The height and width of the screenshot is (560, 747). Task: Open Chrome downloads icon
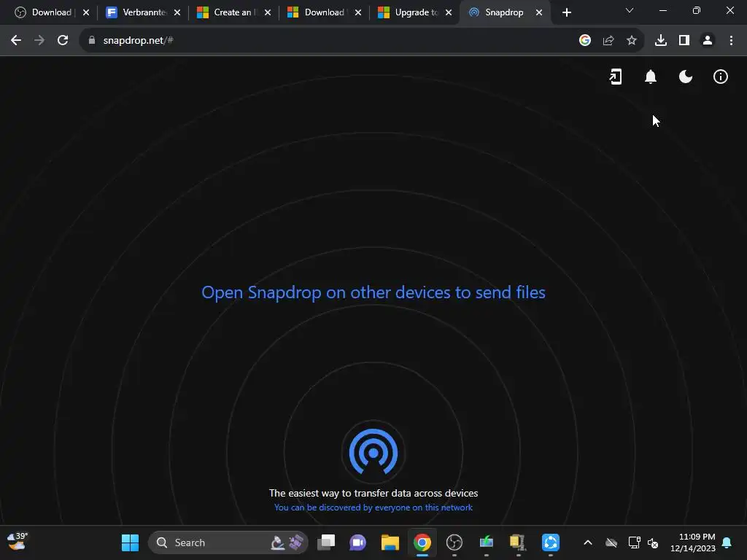coord(661,41)
